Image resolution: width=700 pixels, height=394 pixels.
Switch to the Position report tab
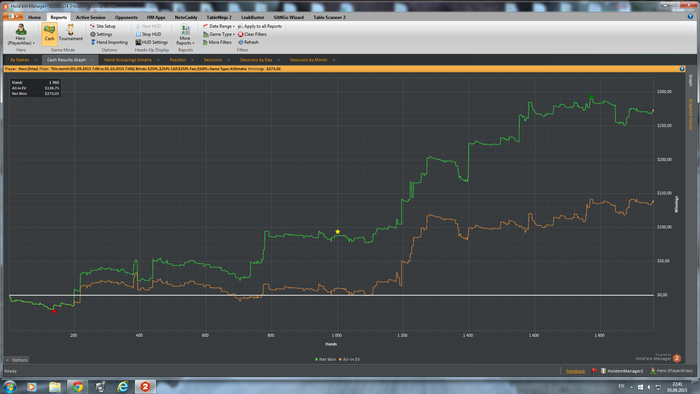point(178,60)
